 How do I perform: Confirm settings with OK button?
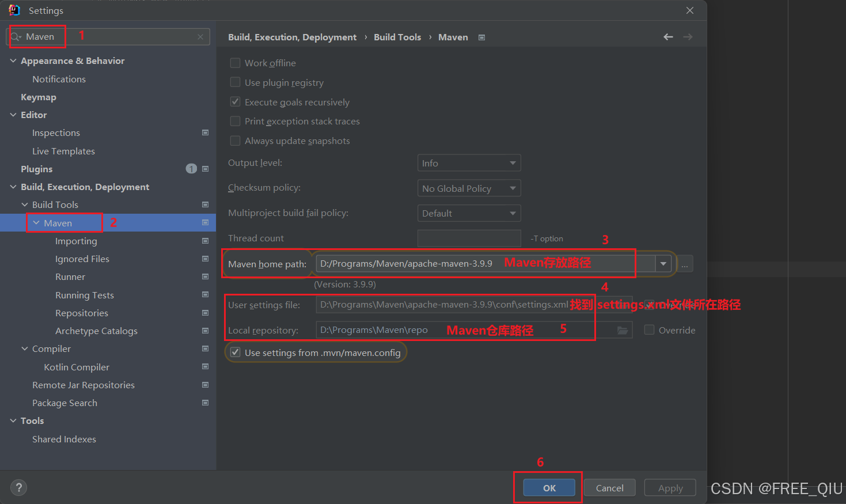[x=549, y=488]
